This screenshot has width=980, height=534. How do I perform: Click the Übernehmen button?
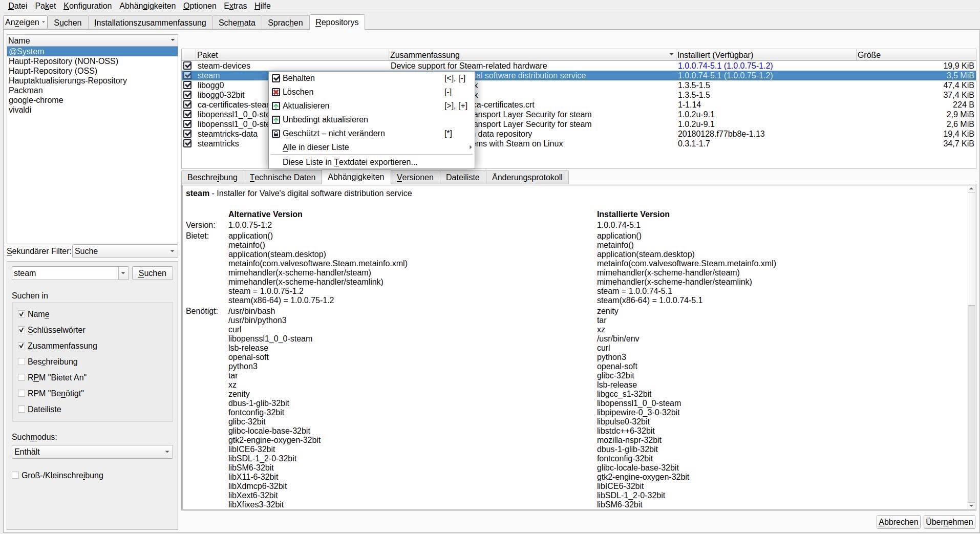point(949,522)
